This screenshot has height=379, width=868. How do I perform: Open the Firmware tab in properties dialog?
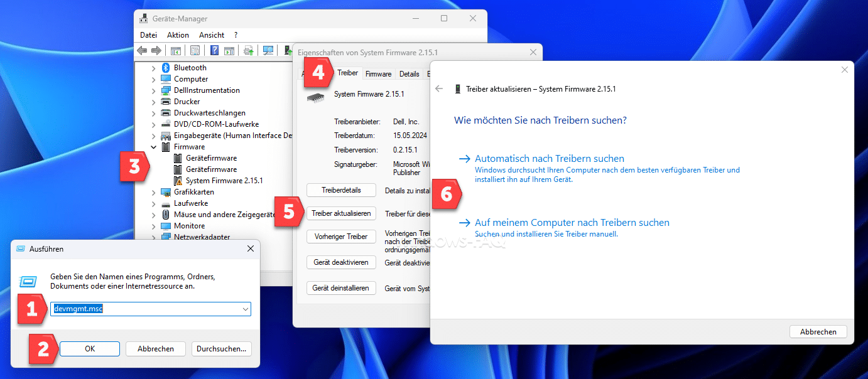point(378,74)
